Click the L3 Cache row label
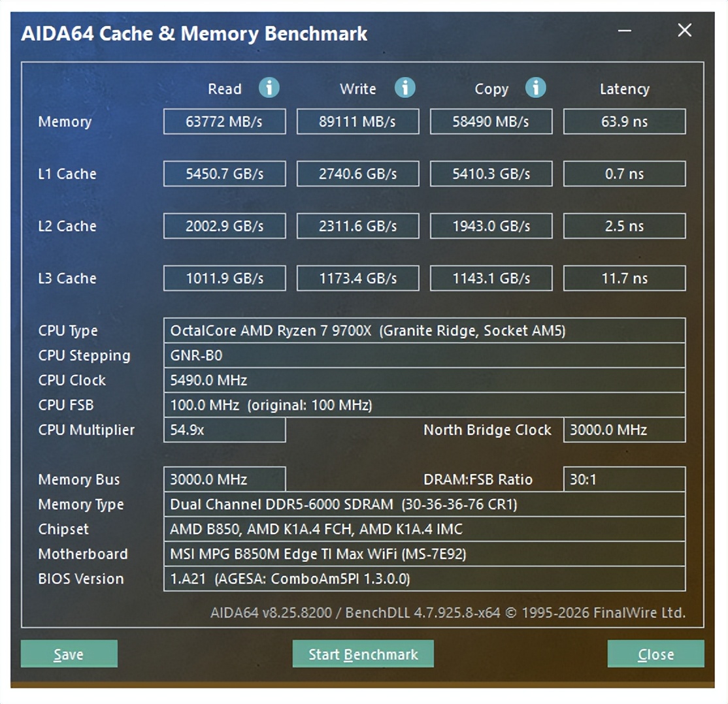Image resolution: width=728 pixels, height=704 pixels. pyautogui.click(x=67, y=278)
